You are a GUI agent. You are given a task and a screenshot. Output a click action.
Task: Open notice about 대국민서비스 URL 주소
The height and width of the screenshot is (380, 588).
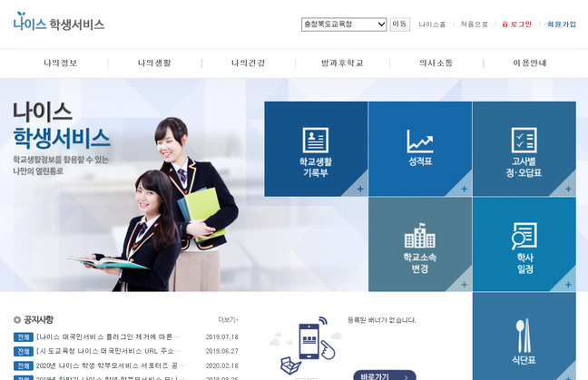tap(108, 351)
